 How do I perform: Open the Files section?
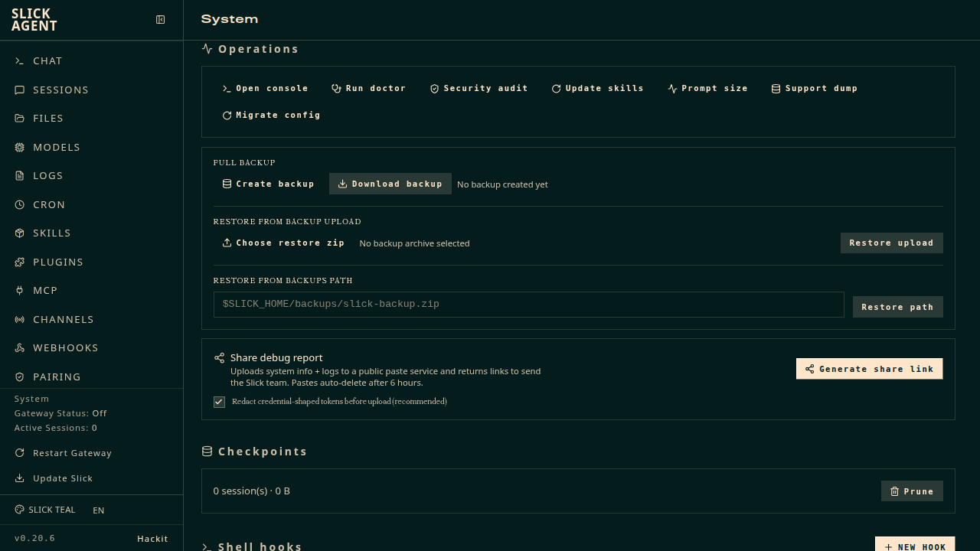click(92, 118)
